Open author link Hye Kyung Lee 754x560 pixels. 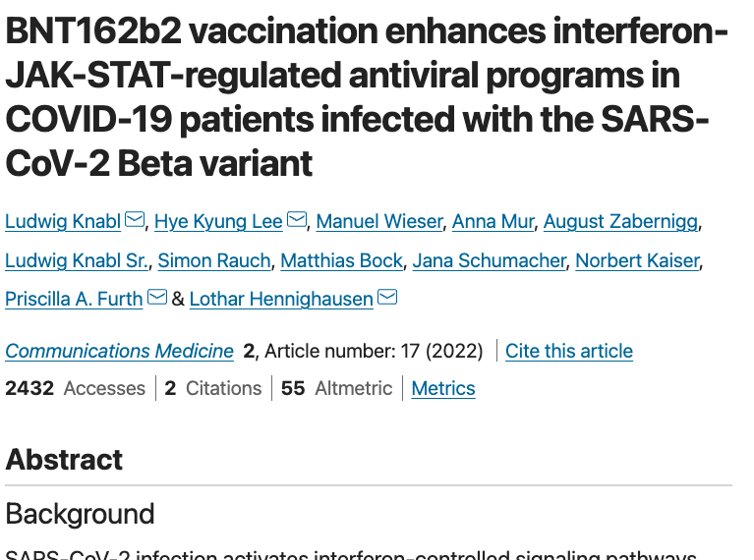(218, 222)
